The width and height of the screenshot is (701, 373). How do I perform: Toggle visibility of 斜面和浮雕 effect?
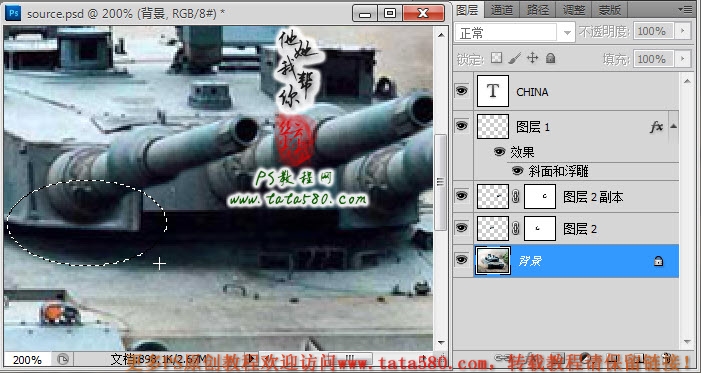pyautogui.click(x=517, y=170)
